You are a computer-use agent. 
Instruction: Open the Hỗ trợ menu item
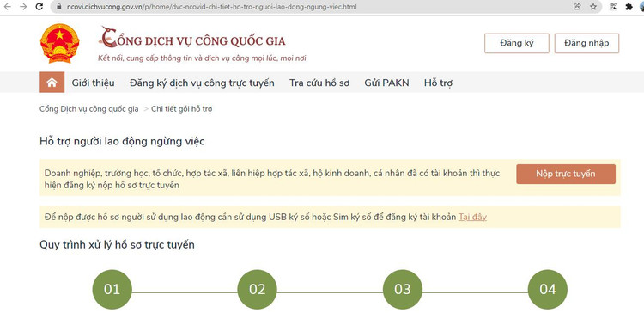(x=438, y=83)
